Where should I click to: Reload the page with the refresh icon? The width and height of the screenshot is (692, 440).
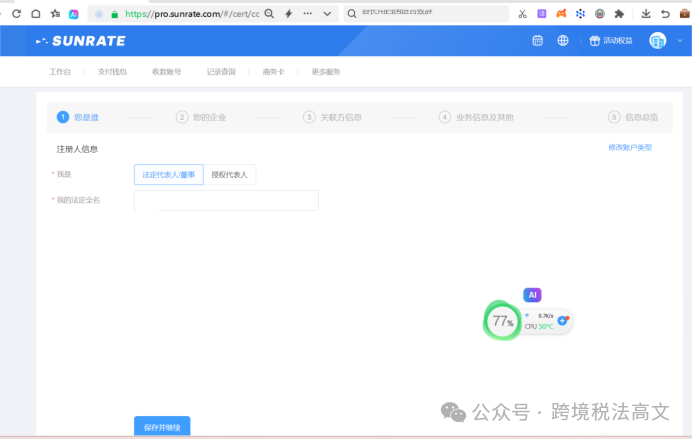pos(16,14)
